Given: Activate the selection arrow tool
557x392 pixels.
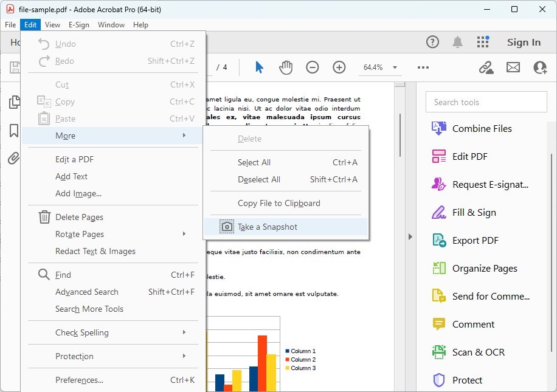Looking at the screenshot, I should (x=258, y=67).
